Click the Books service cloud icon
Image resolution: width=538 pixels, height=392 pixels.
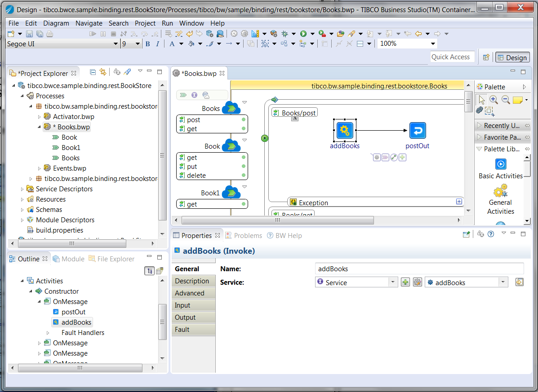click(x=231, y=108)
